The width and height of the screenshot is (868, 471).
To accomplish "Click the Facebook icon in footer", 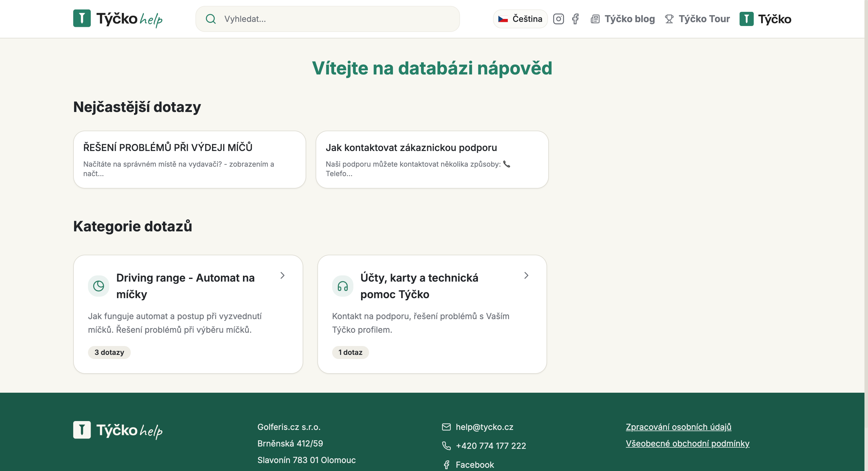I will coord(446,464).
